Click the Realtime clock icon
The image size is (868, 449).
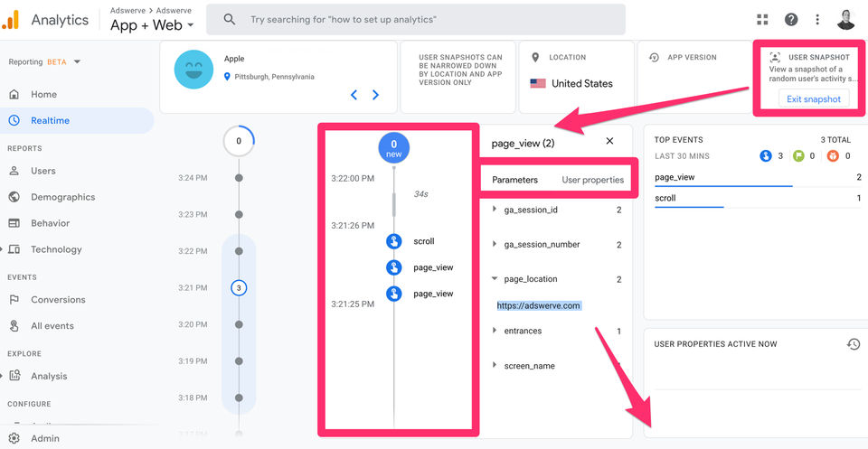pyautogui.click(x=14, y=120)
